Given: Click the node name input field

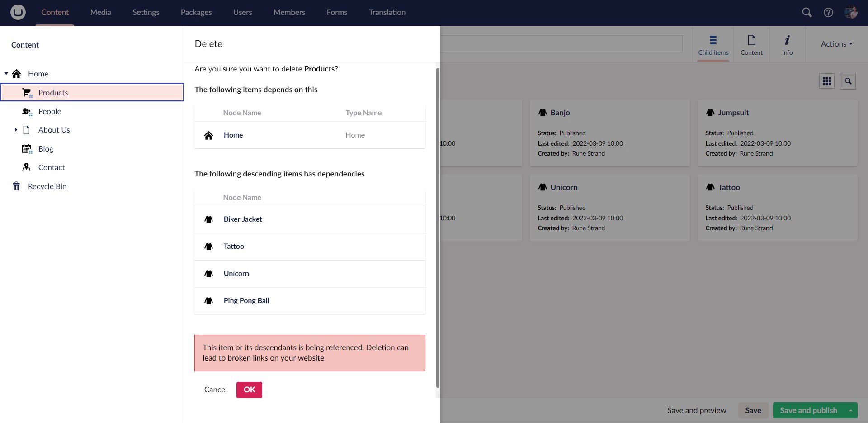Looking at the screenshot, I should point(561,44).
